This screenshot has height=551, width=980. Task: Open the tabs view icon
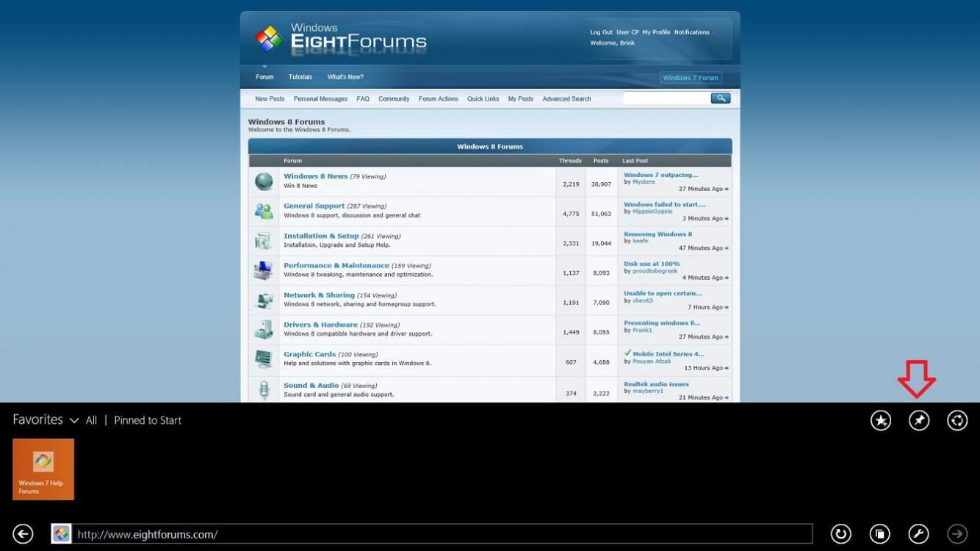pyautogui.click(x=880, y=533)
